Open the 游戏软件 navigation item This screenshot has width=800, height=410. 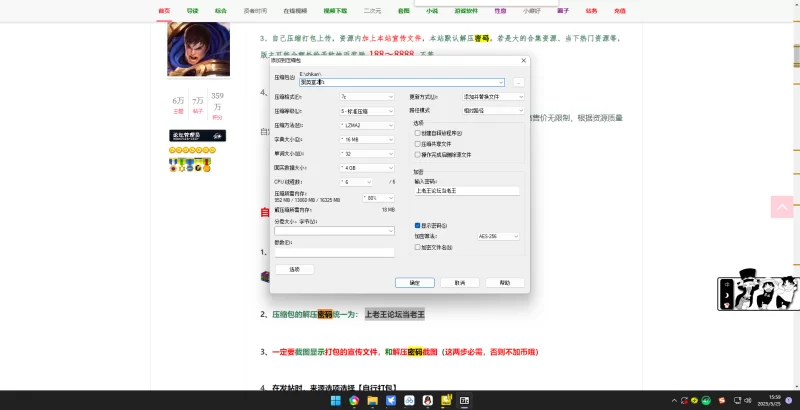(x=466, y=11)
